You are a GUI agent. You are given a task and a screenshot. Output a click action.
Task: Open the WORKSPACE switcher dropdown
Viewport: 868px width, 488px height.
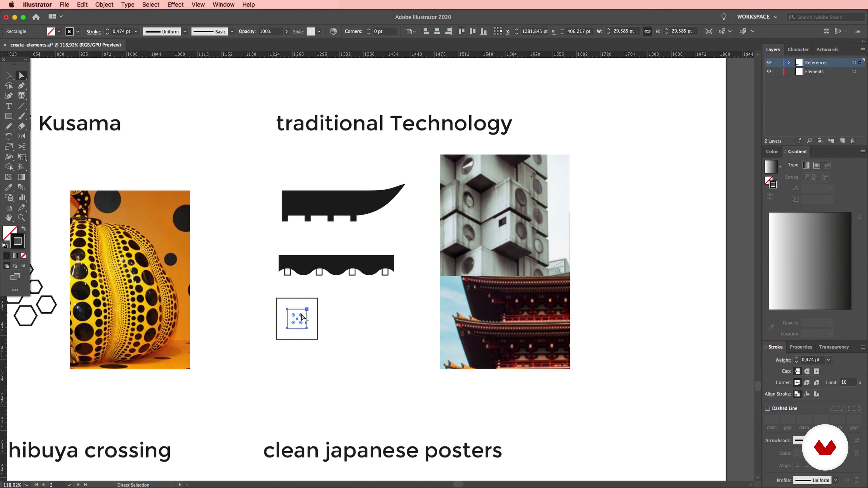pos(757,17)
